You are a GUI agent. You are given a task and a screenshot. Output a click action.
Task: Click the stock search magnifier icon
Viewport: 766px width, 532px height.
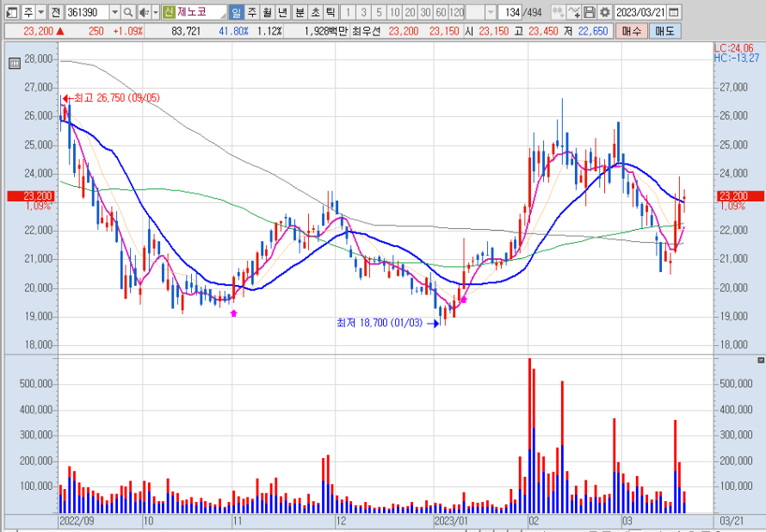click(128, 13)
